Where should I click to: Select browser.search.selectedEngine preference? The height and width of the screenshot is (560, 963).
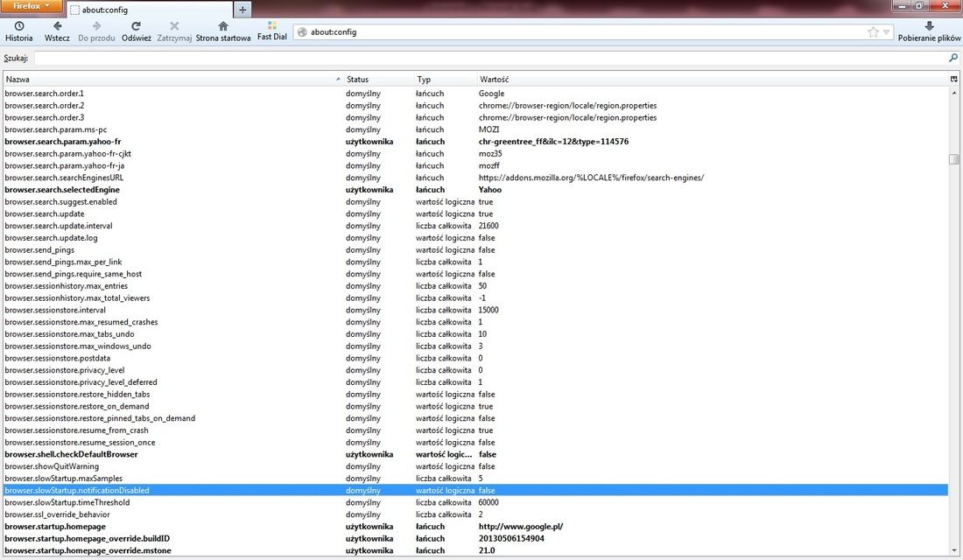(x=475, y=190)
